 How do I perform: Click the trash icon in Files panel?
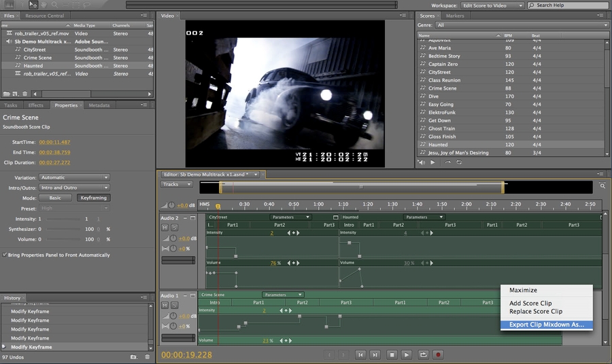click(25, 94)
